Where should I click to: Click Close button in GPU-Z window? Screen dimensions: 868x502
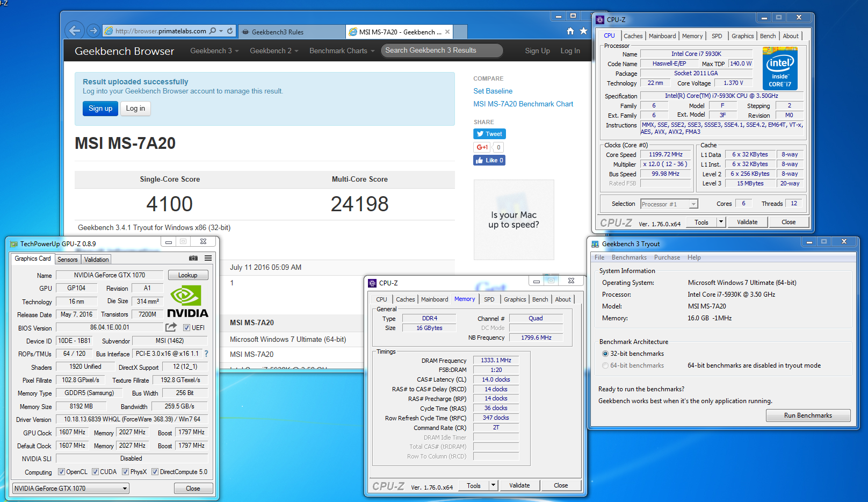193,489
